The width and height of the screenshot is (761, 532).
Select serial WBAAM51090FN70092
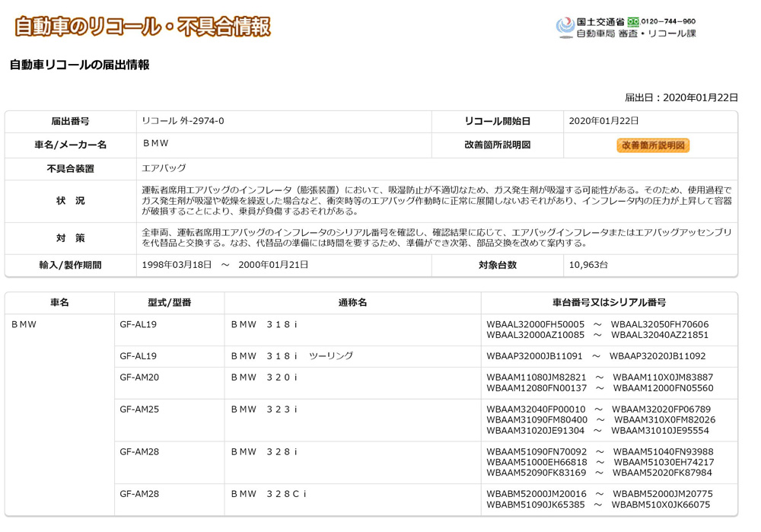pyautogui.click(x=537, y=451)
